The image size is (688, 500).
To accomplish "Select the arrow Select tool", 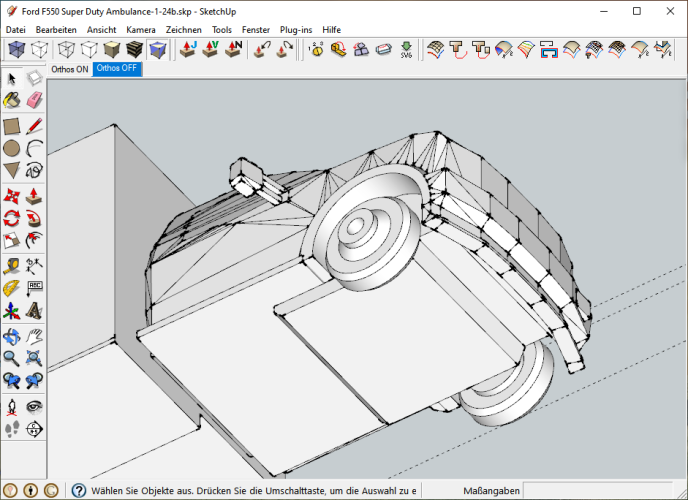I will 12,79.
